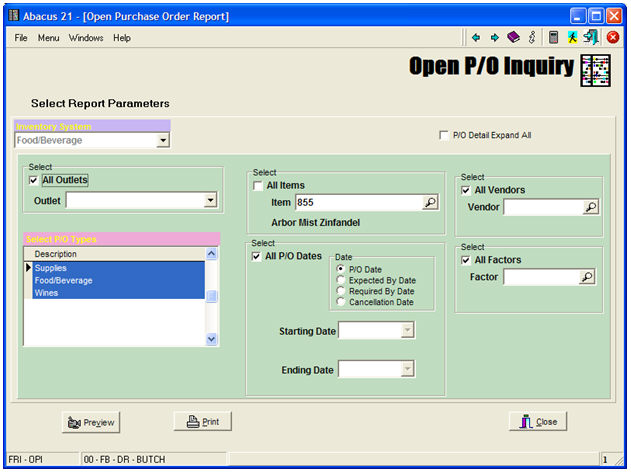631x473 pixels.
Task: Open the File menu
Action: tap(21, 38)
